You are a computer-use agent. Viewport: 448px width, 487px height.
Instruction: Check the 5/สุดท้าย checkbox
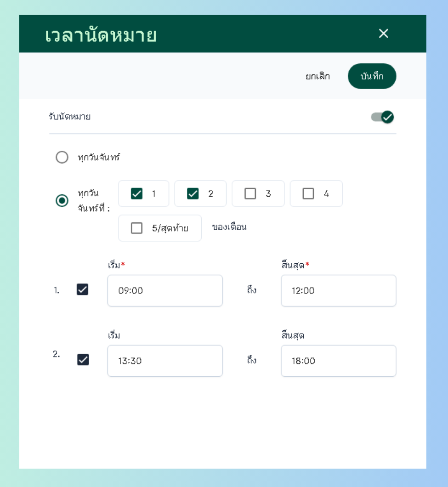point(137,228)
